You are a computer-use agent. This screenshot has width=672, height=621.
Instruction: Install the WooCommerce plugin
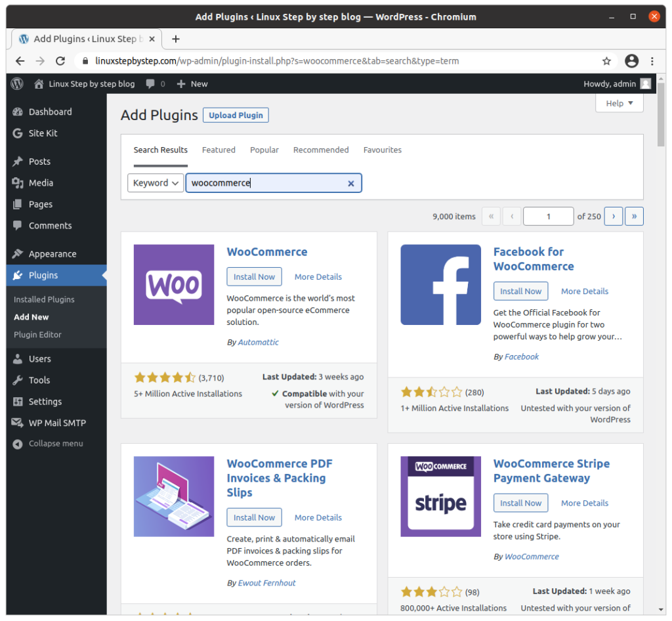click(254, 277)
